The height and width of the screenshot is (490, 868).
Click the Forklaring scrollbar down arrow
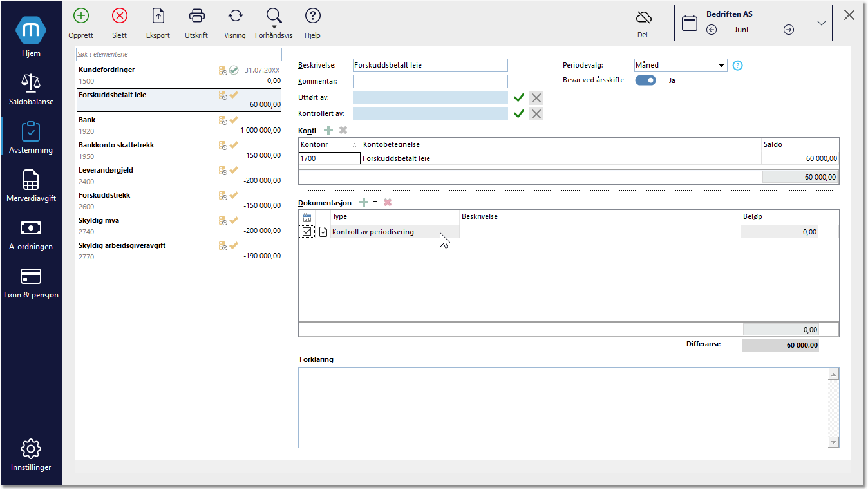click(834, 442)
